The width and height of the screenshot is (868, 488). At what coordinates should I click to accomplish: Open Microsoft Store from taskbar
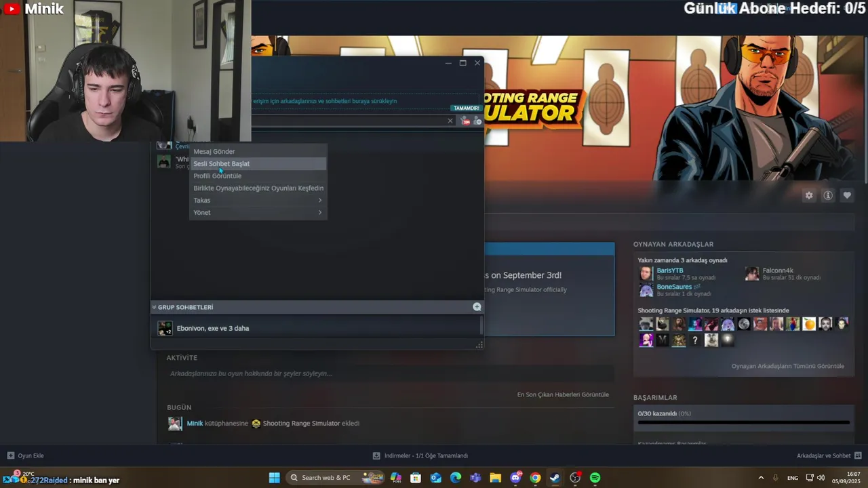click(416, 478)
